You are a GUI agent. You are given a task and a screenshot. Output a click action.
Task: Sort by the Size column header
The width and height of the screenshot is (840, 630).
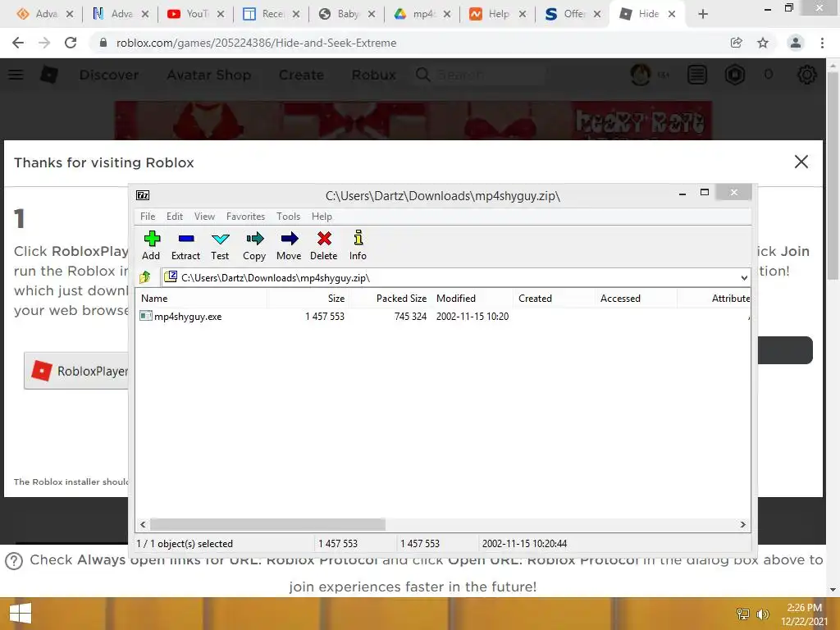pyautogui.click(x=308, y=299)
